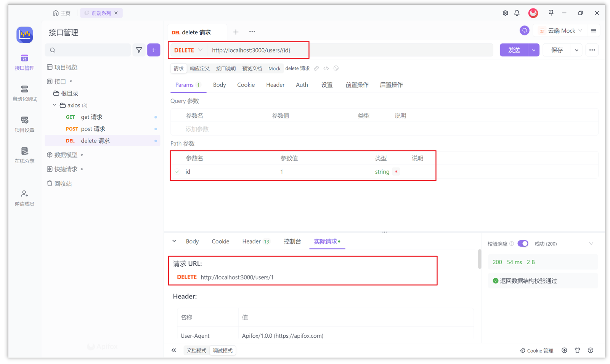This screenshot has width=610, height=364.
Task: Select the 实际请求 tab
Action: (x=326, y=241)
